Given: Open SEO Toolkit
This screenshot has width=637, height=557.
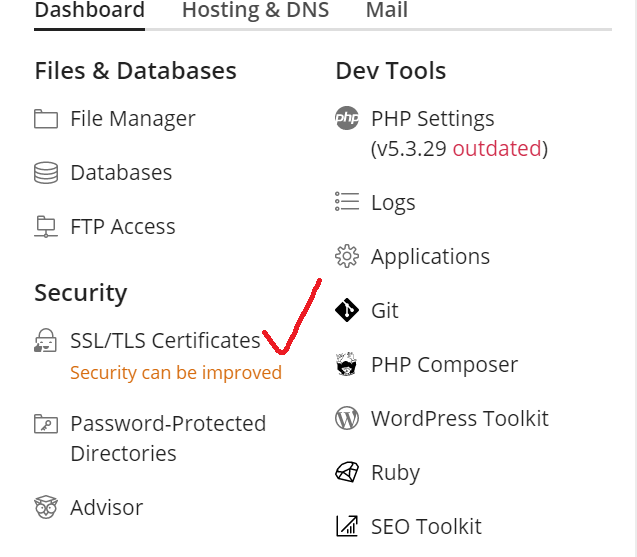Looking at the screenshot, I should [x=426, y=527].
